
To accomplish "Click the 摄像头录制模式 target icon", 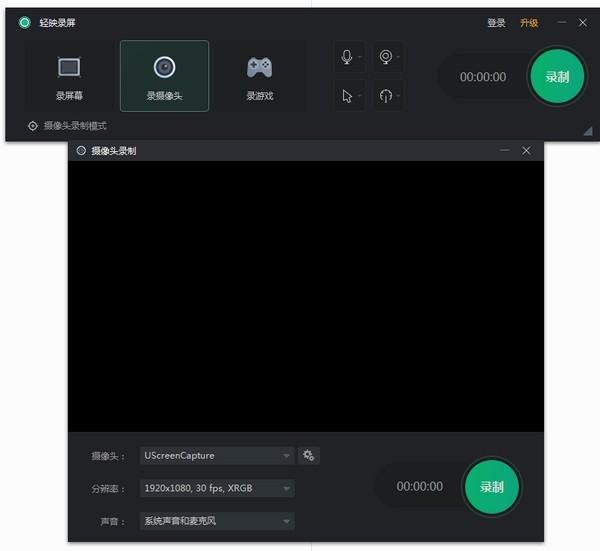I will point(33,126).
